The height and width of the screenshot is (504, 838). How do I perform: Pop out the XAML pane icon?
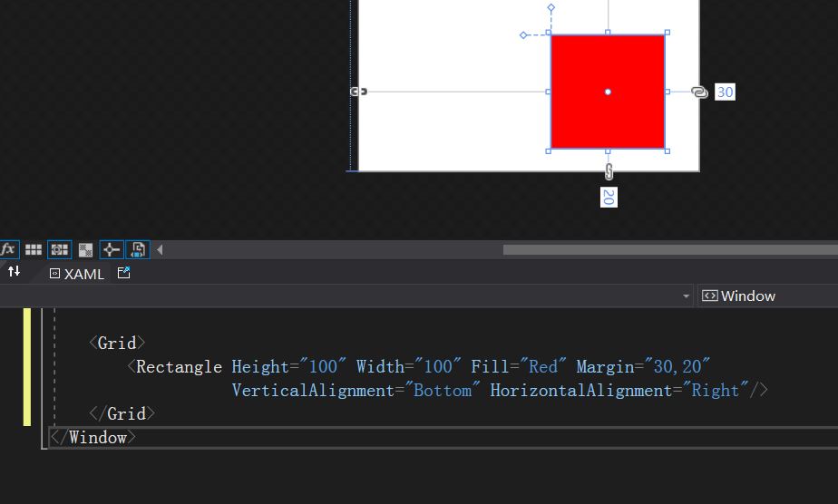[x=123, y=273]
